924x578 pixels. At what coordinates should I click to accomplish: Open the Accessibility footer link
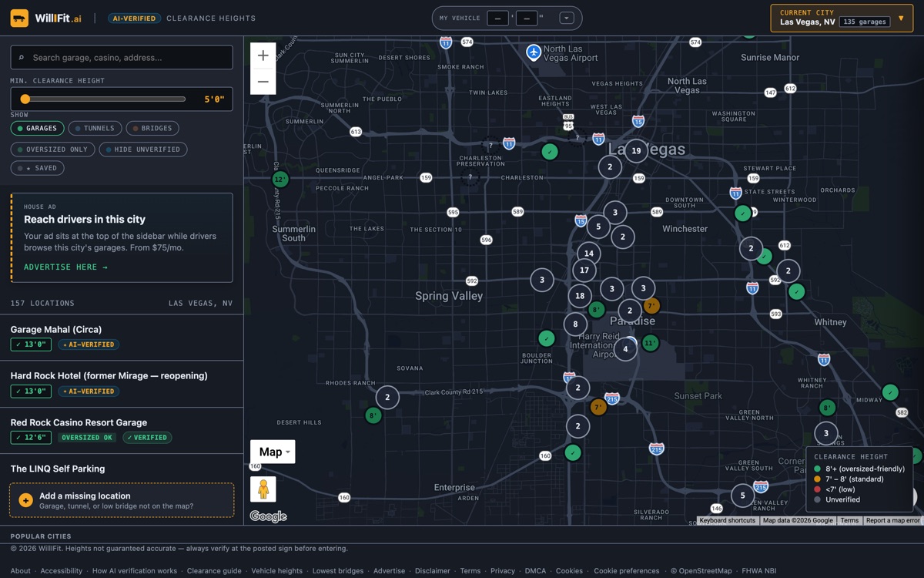(x=62, y=571)
